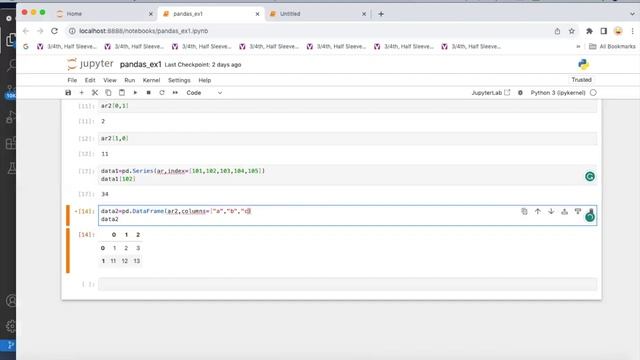This screenshot has height=360, width=640.
Task: Rename the notebook title pandas_ex1
Action: click(140, 64)
